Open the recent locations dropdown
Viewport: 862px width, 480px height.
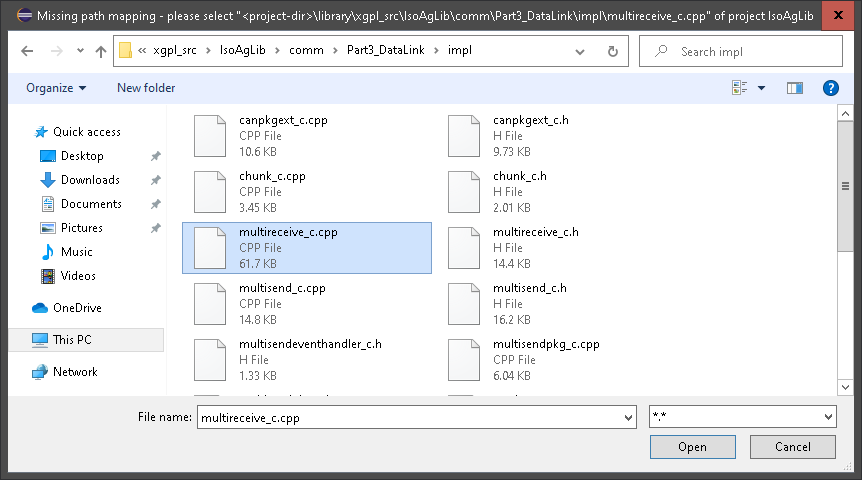click(80, 51)
